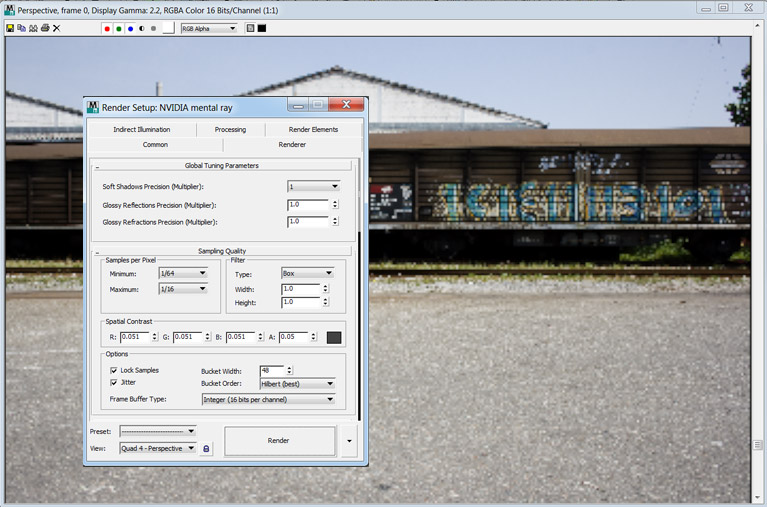This screenshot has width=767, height=507.
Task: Adjust the Glossy Reflections Precision spinner
Action: (x=336, y=205)
